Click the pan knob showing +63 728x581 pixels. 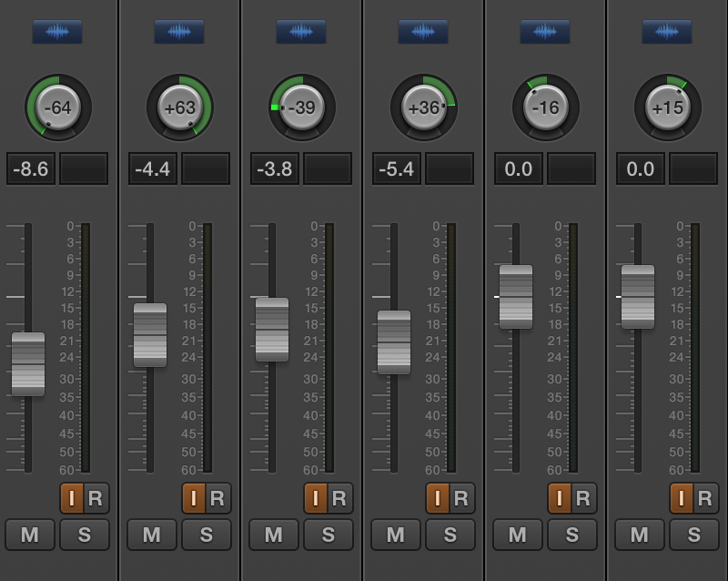pos(180,107)
